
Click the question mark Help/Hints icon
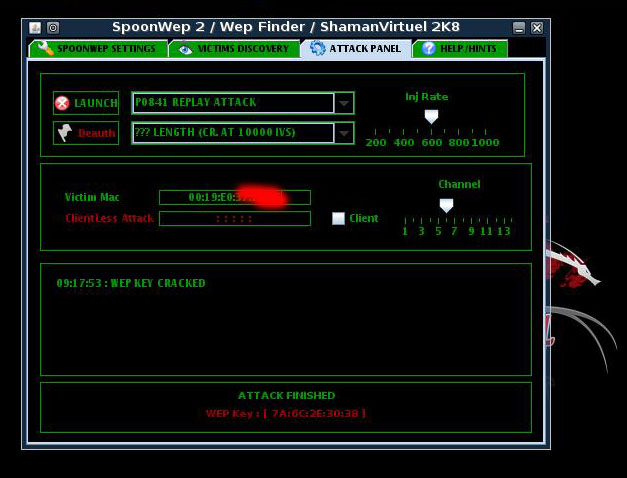[428, 48]
